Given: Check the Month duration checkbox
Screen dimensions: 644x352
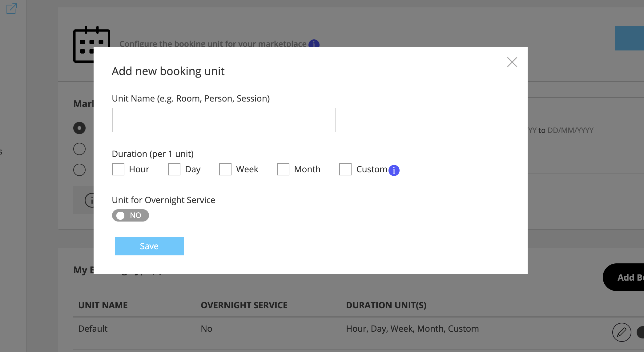Looking at the screenshot, I should tap(283, 169).
